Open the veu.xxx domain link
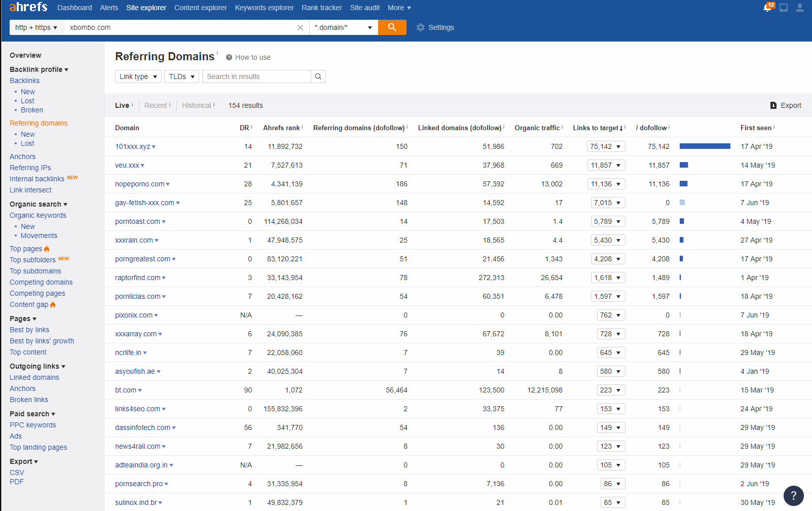Screen dimensions: 812x511 (x=127, y=165)
